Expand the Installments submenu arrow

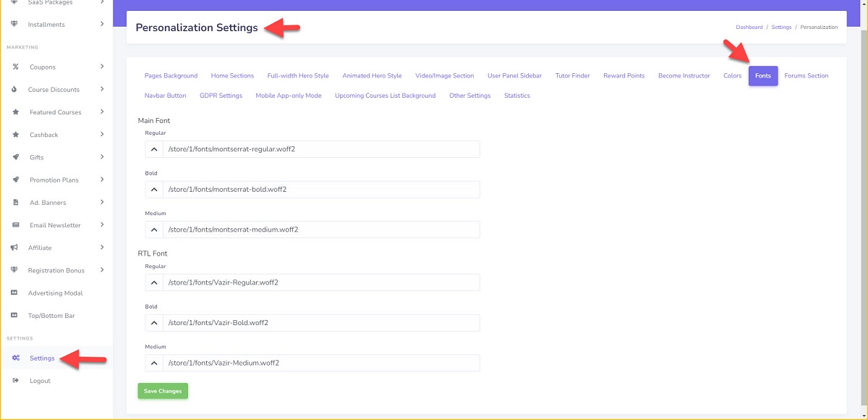click(x=102, y=25)
